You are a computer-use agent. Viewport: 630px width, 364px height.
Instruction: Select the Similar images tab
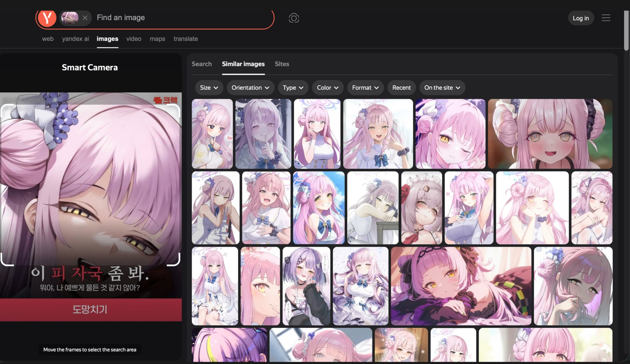pyautogui.click(x=243, y=64)
